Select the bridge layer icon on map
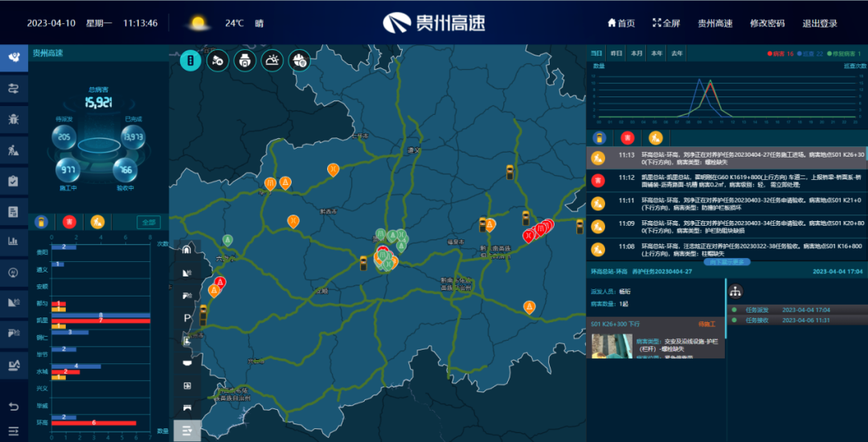The height and width of the screenshot is (442, 868). [187, 407]
